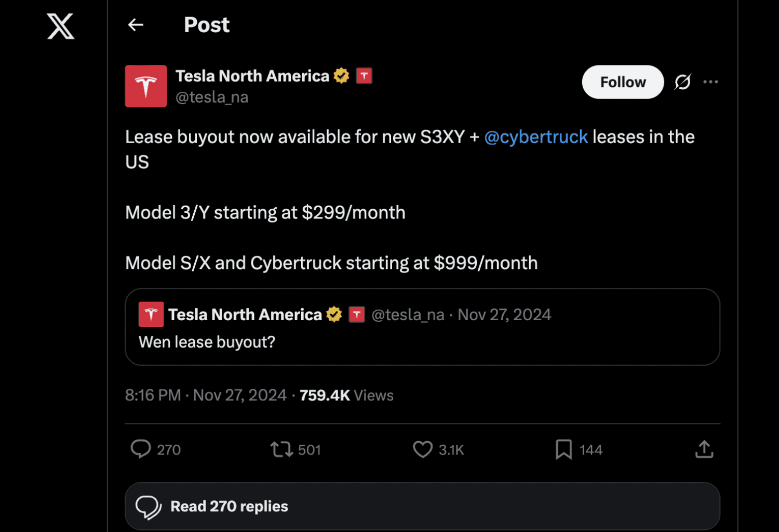View the 759.4K Views analytics
Image resolution: width=779 pixels, height=532 pixels.
tap(346, 395)
